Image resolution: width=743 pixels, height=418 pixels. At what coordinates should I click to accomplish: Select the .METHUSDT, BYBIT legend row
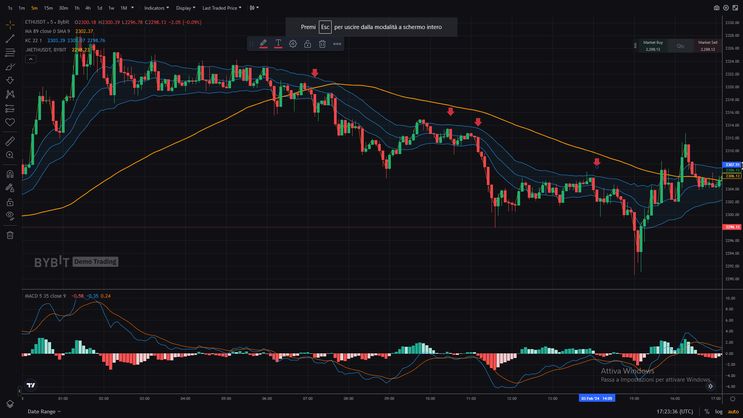click(46, 50)
